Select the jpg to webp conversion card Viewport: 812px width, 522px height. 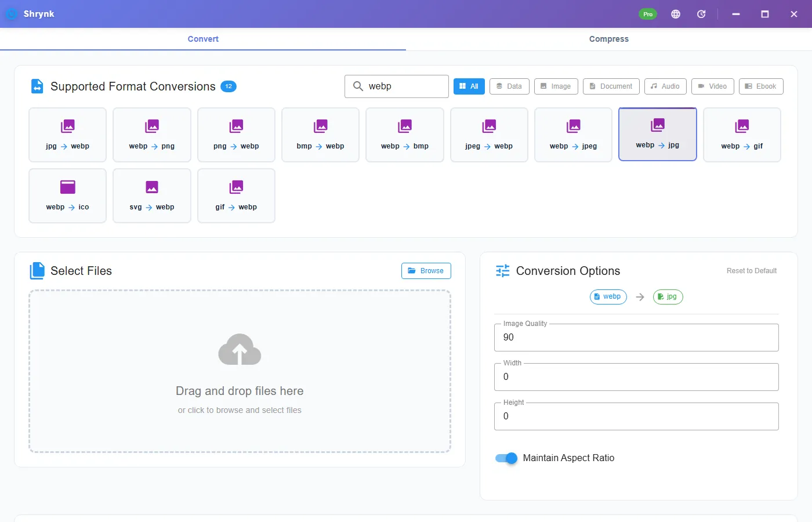pos(67,135)
